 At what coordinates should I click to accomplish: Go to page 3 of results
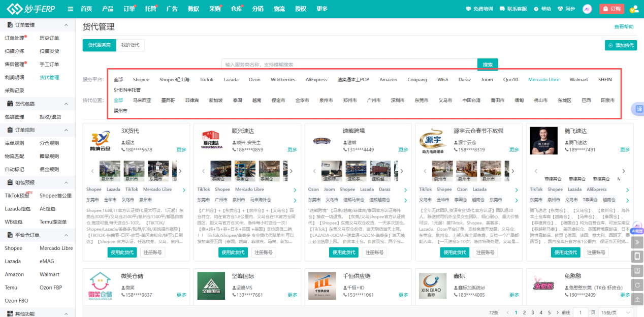click(533, 312)
